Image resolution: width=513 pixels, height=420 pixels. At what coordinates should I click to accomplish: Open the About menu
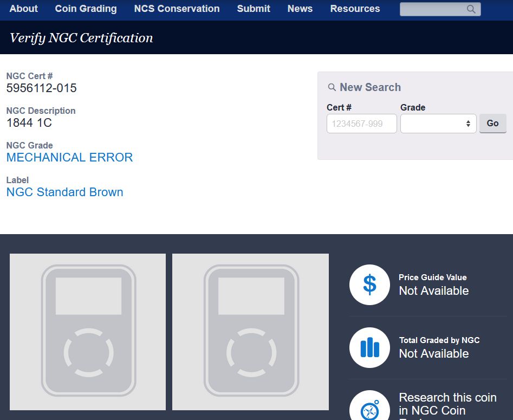pos(24,9)
